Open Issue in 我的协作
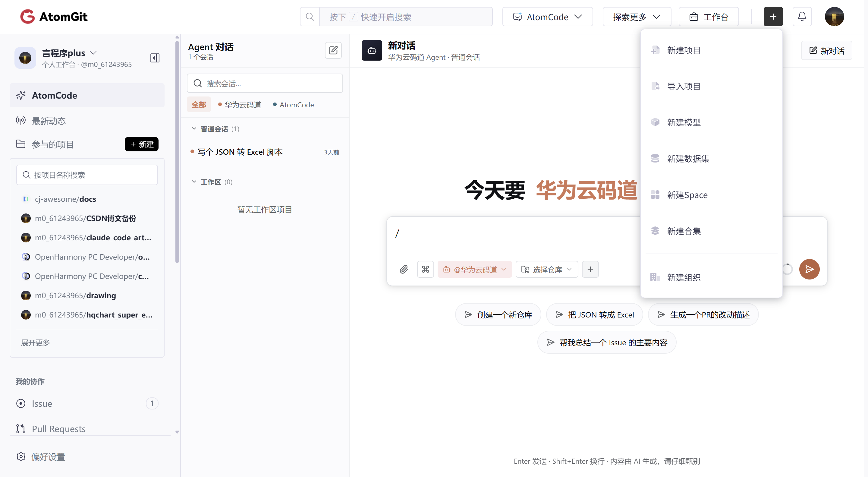 click(x=87, y=403)
